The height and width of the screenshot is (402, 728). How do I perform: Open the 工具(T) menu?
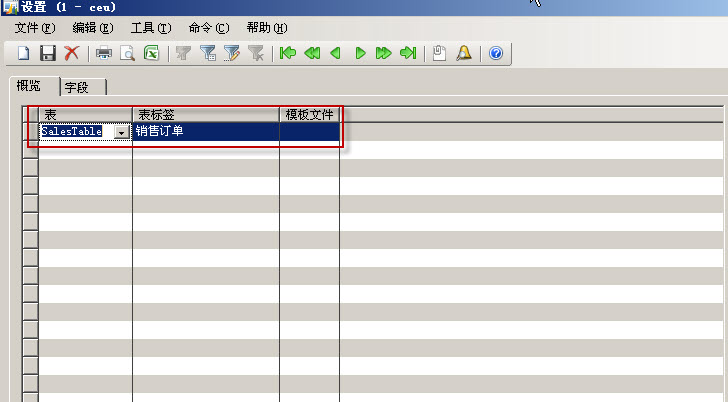(x=151, y=28)
